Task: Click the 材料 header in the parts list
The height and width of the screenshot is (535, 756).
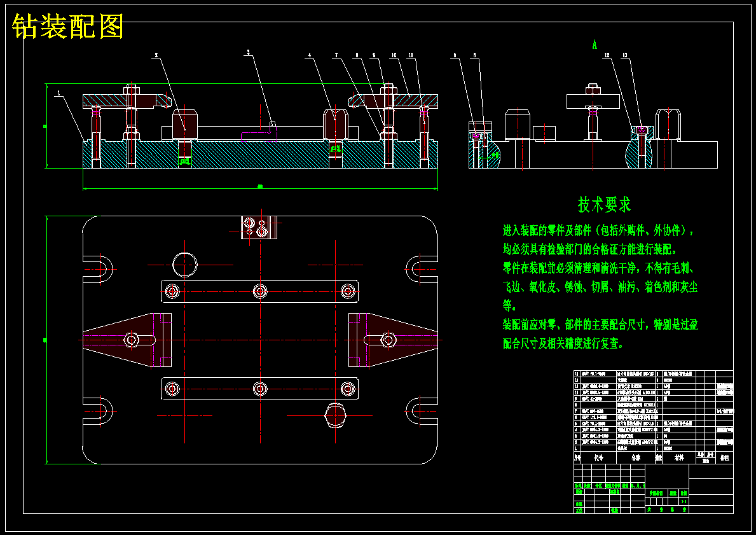Action: 679,458
